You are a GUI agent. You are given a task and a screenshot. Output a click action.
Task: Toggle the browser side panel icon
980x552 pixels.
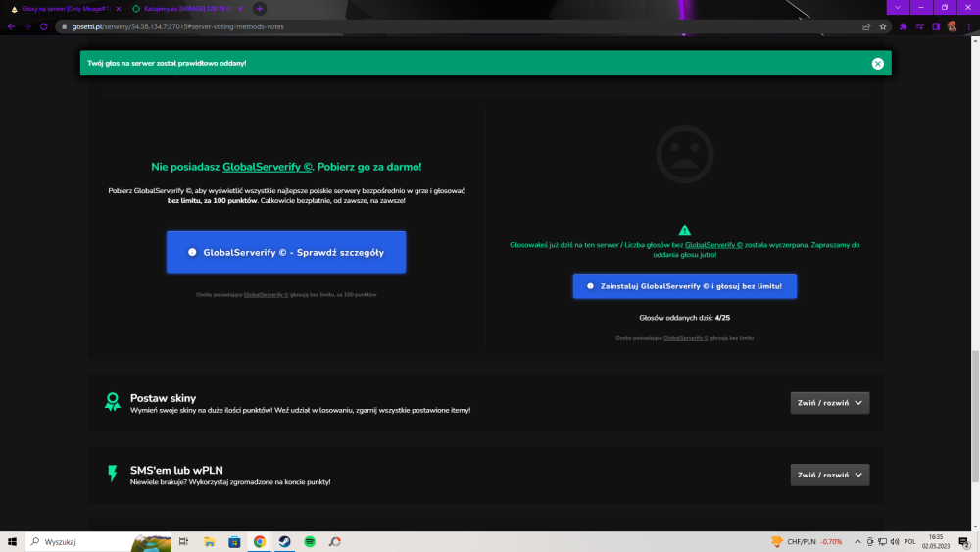coord(936,26)
